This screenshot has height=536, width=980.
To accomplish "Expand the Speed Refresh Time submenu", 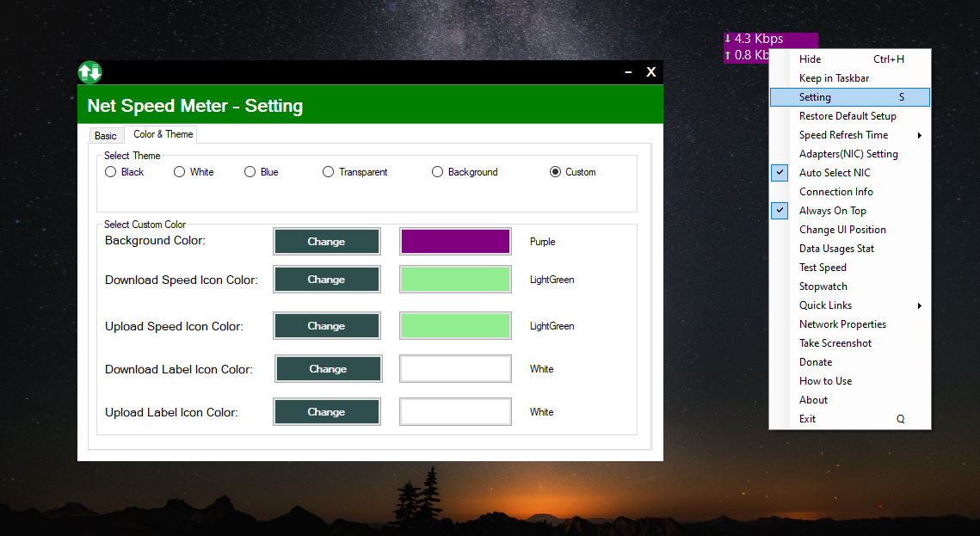I will [x=843, y=134].
